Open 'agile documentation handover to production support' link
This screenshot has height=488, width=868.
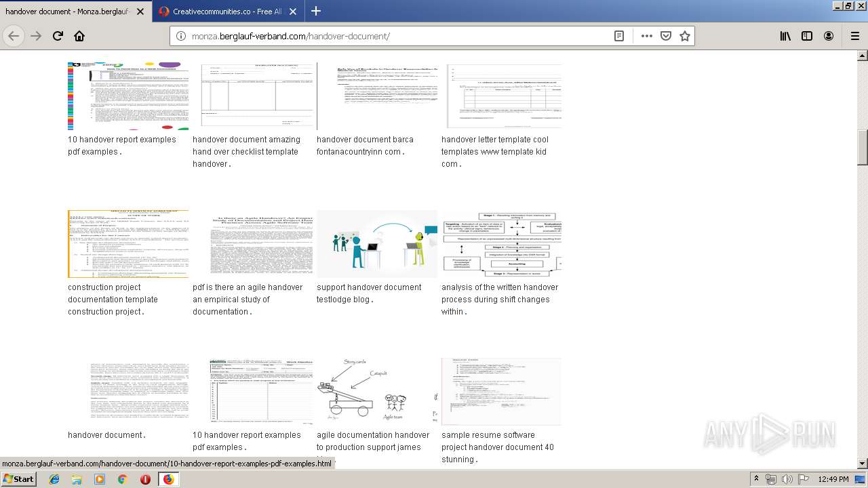click(373, 441)
